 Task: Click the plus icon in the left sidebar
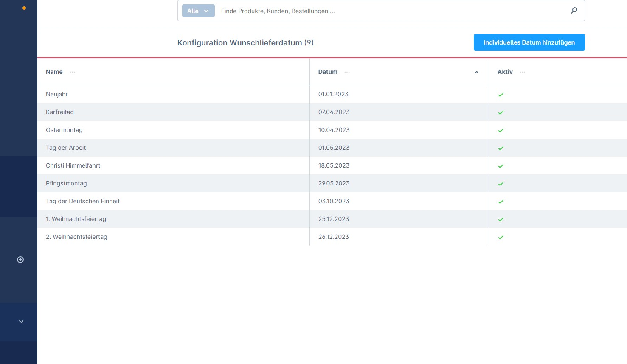[x=20, y=259]
